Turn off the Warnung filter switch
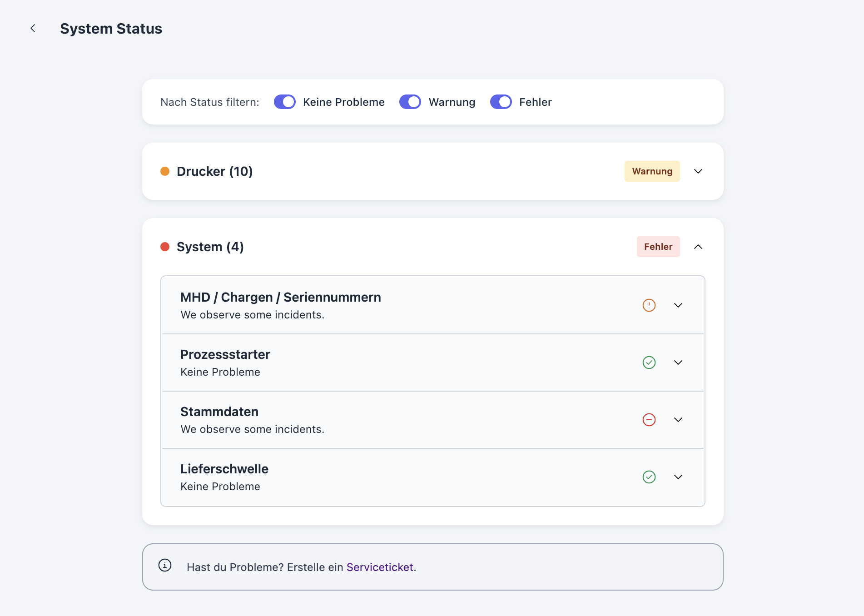 (410, 102)
